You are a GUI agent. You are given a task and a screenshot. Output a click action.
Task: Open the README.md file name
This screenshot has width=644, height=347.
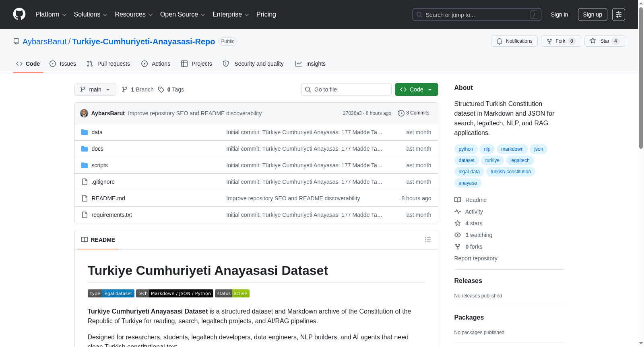[x=108, y=198]
